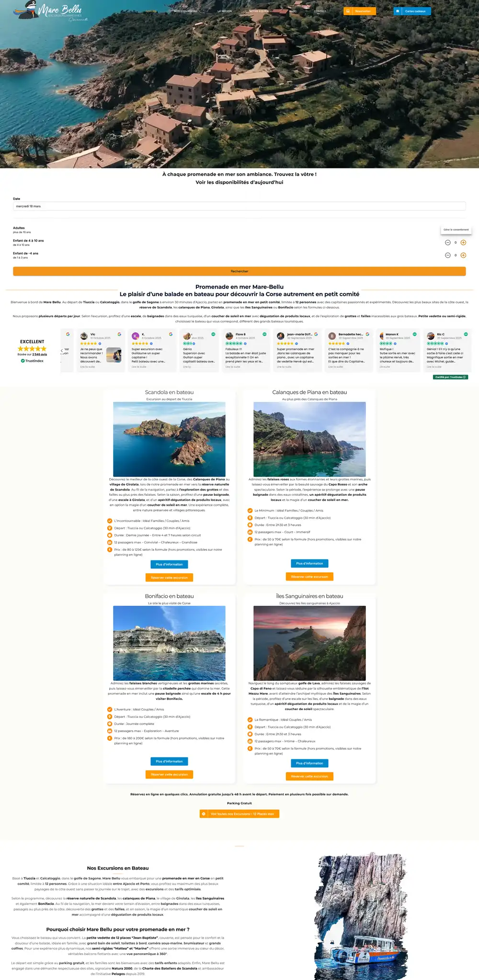Go to the Blog menu item
Image resolution: width=479 pixels, height=980 pixels.
(x=293, y=11)
